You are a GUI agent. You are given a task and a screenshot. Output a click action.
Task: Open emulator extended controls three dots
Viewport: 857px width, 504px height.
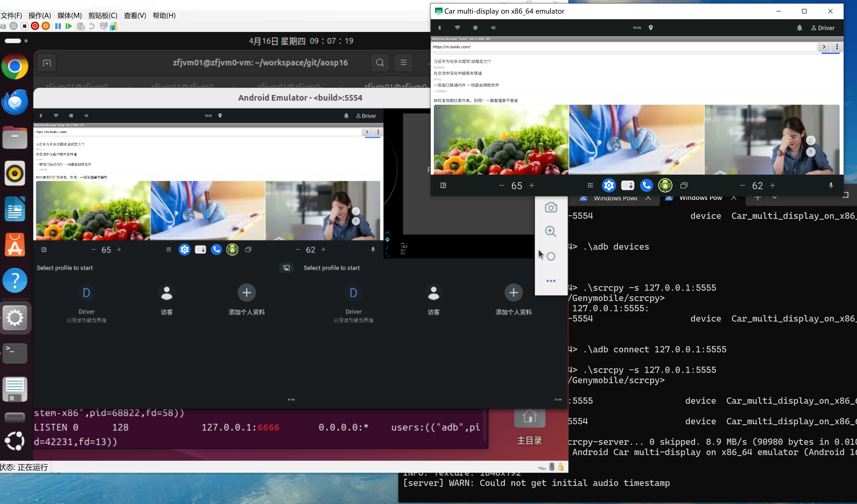[x=550, y=281]
